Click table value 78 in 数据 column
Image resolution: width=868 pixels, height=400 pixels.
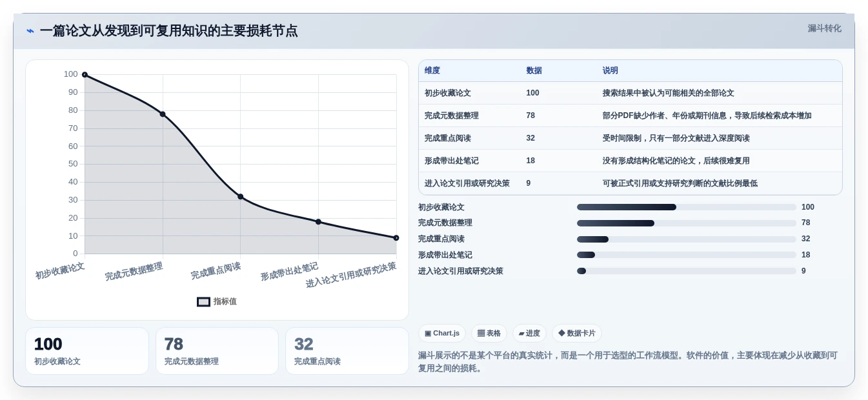530,115
